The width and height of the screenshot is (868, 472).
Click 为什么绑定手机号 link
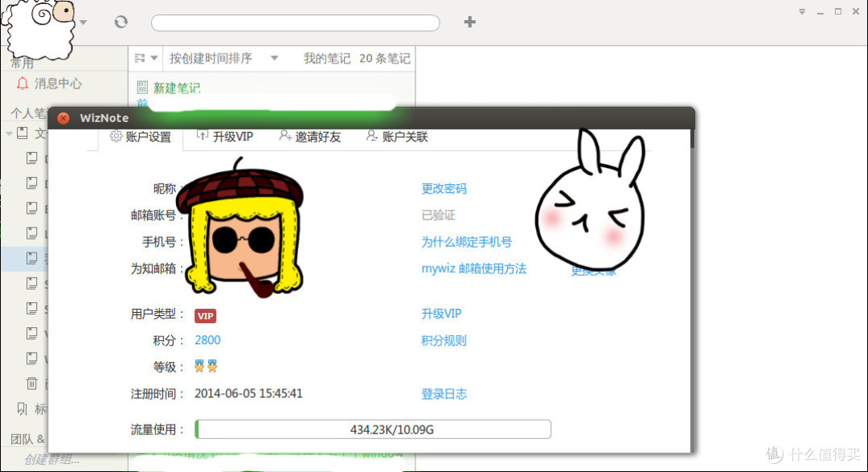pyautogui.click(x=466, y=242)
